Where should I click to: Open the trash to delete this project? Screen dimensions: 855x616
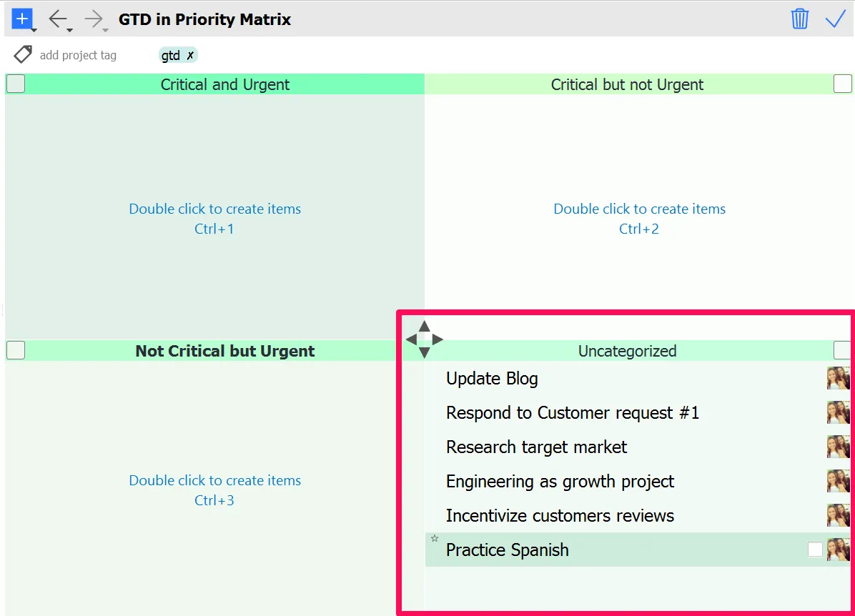tap(800, 19)
